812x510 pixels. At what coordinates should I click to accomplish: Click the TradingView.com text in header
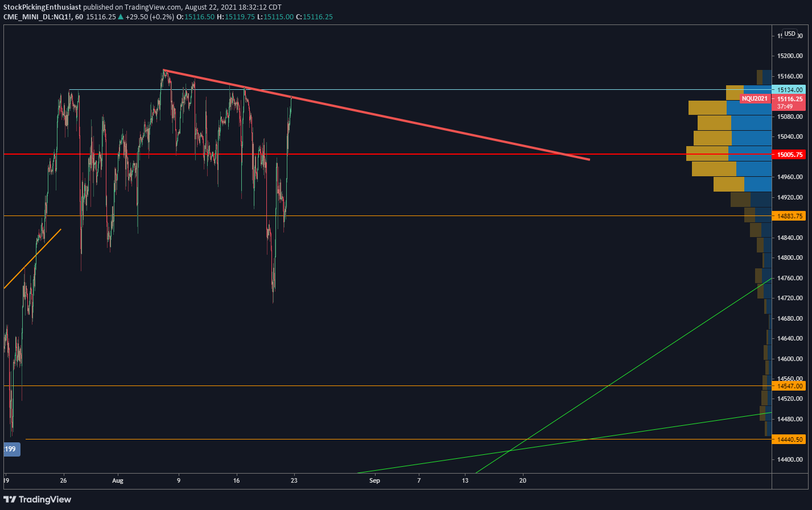pos(153,7)
